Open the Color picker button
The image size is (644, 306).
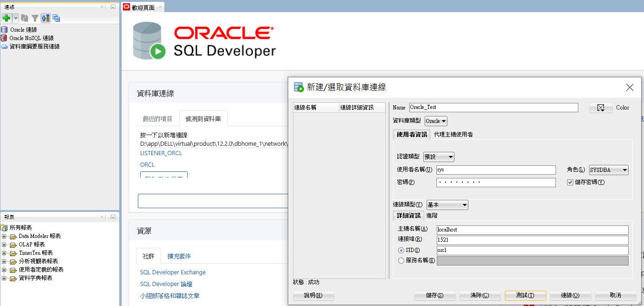click(x=601, y=108)
